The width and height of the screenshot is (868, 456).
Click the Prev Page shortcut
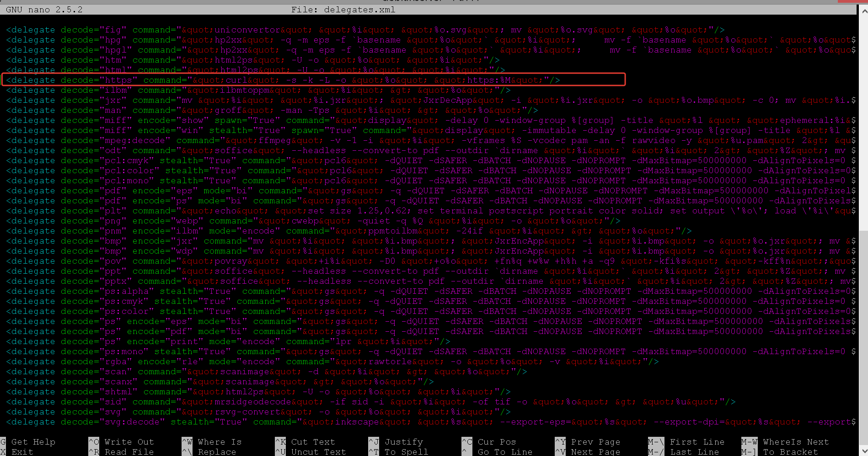point(595,442)
